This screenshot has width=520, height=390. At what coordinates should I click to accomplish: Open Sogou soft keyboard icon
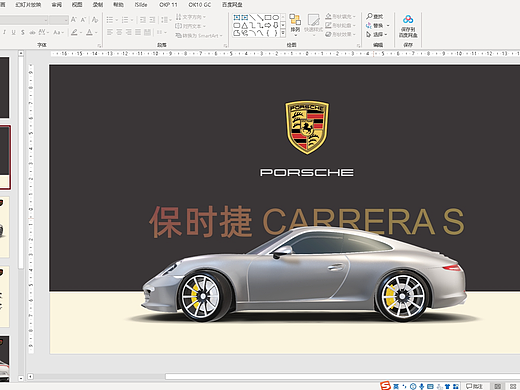click(430, 386)
